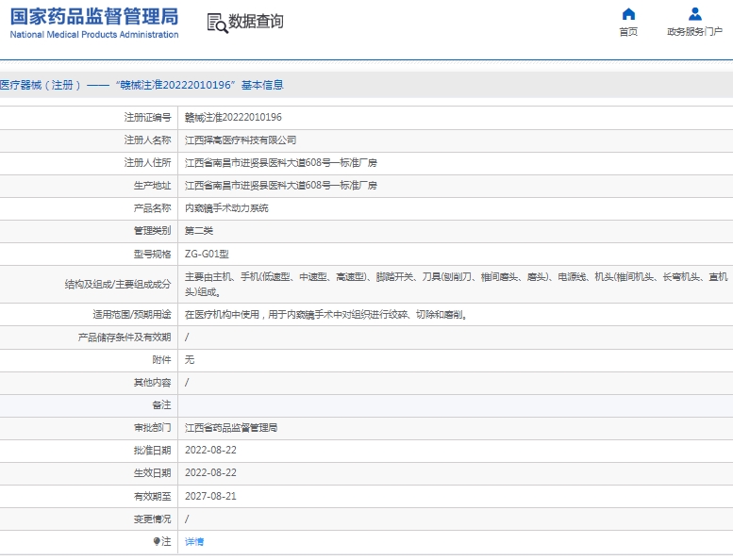Image resolution: width=733 pixels, height=560 pixels.
Task: Click the 首页 link text
Action: (x=628, y=32)
